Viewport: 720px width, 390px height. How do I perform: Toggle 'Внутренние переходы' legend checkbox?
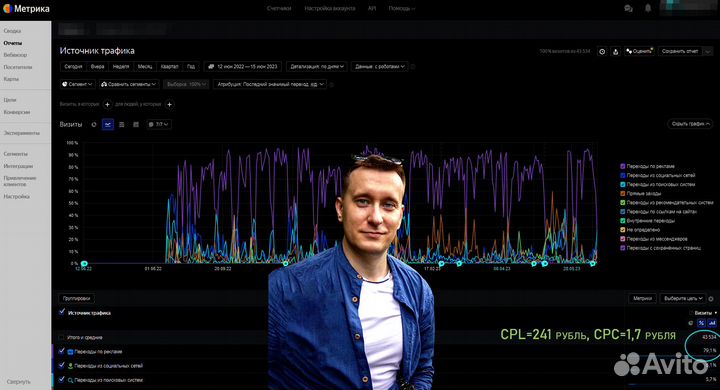coord(623,221)
